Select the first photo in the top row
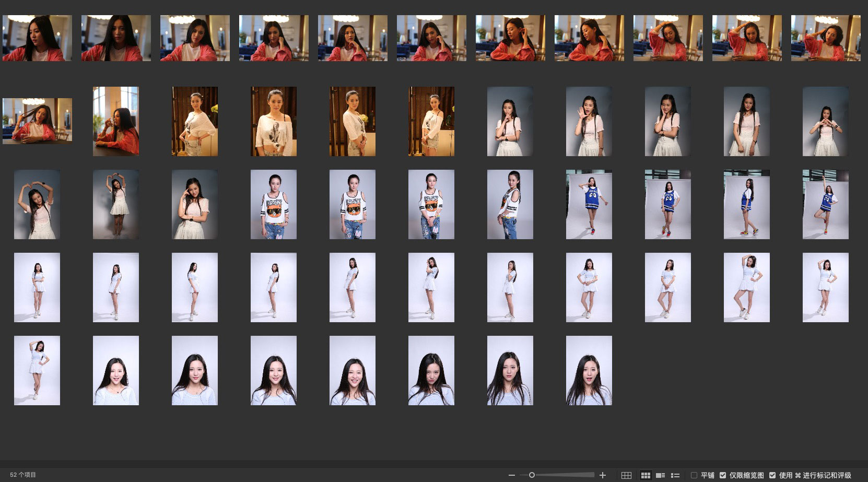Image resolution: width=868 pixels, height=482 pixels. coord(37,38)
